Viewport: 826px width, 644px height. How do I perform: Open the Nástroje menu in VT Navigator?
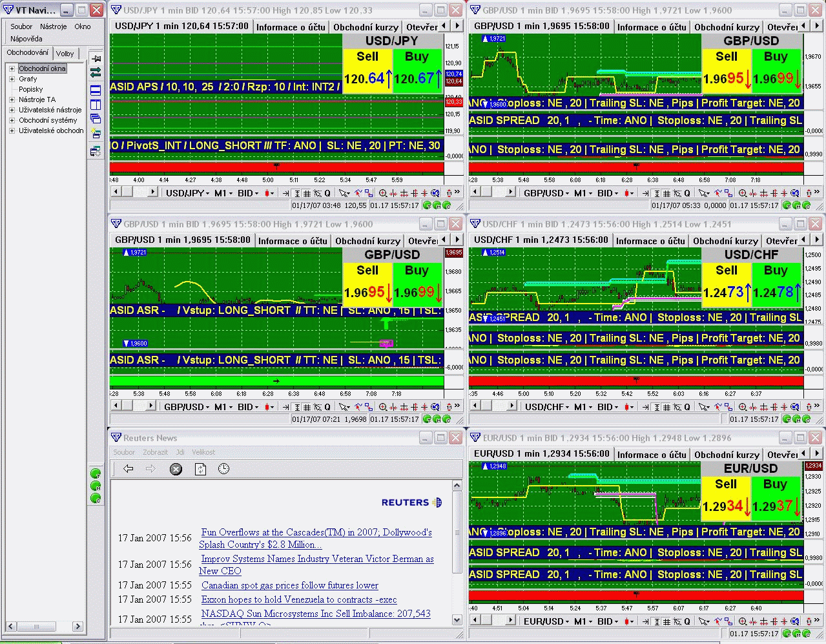pyautogui.click(x=53, y=26)
